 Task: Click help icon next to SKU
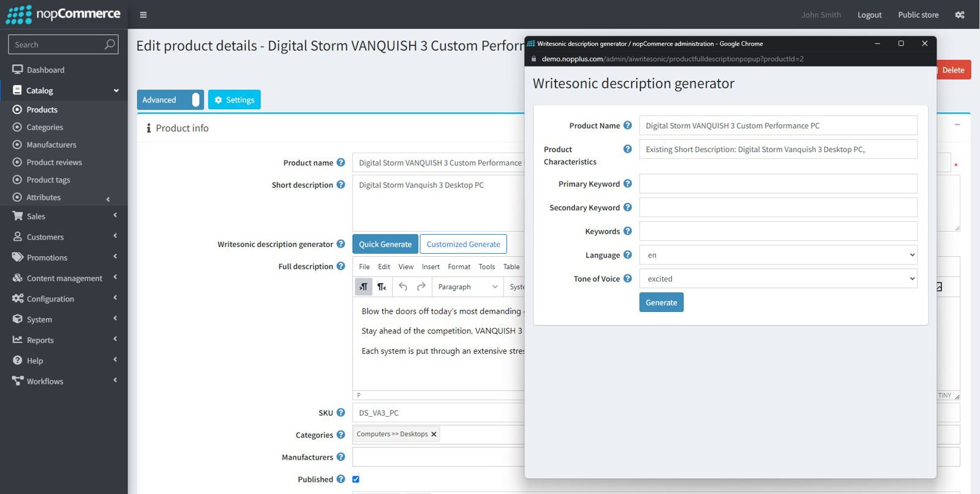(x=341, y=412)
